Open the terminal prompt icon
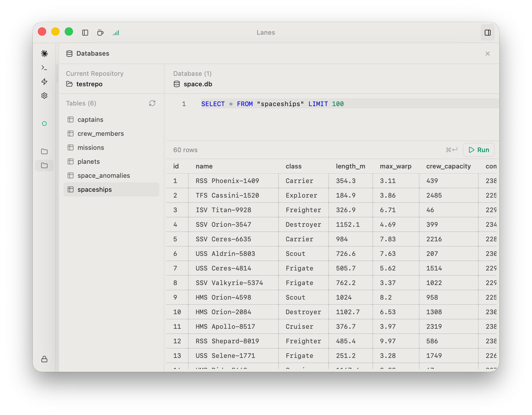 [44, 68]
